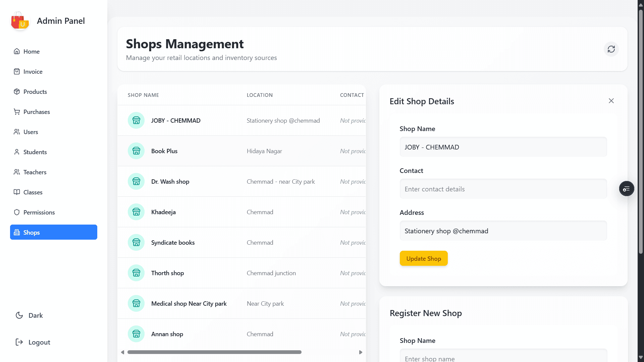Click the Stationery shop @chemmad location cell
Image resolution: width=644 pixels, height=362 pixels.
tap(283, 120)
